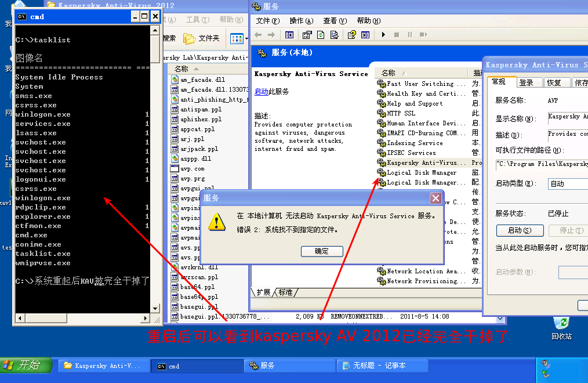Sort Explorer files by Name column header
This screenshot has width=588, height=383.
(208, 69)
